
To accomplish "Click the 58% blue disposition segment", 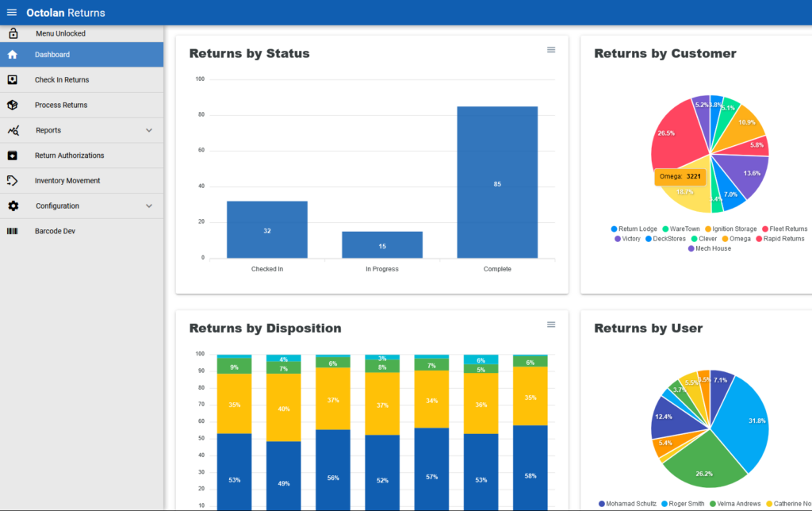I will (x=530, y=468).
